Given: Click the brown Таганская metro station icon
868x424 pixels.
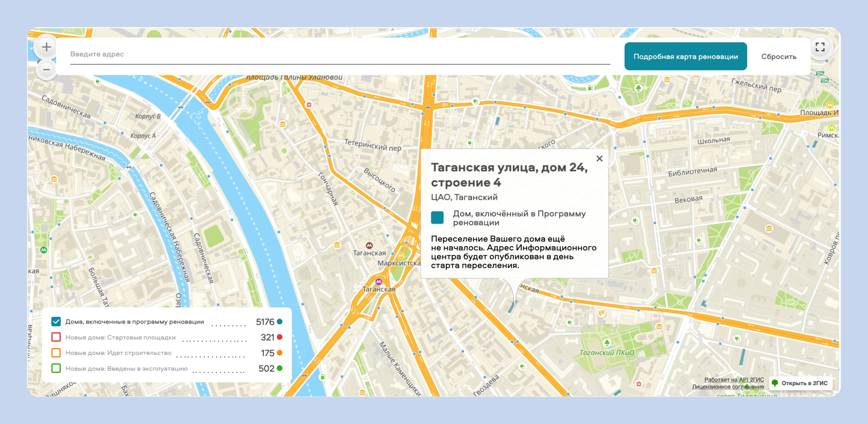Looking at the screenshot, I should (369, 245).
